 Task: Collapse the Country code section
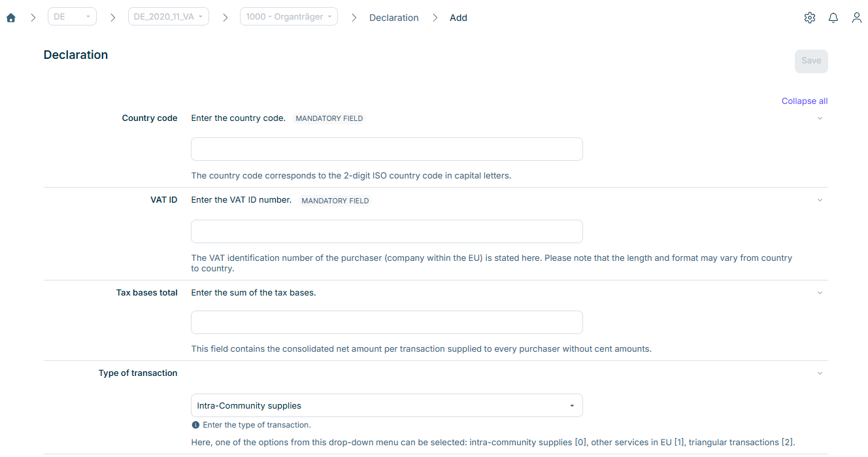pyautogui.click(x=820, y=118)
